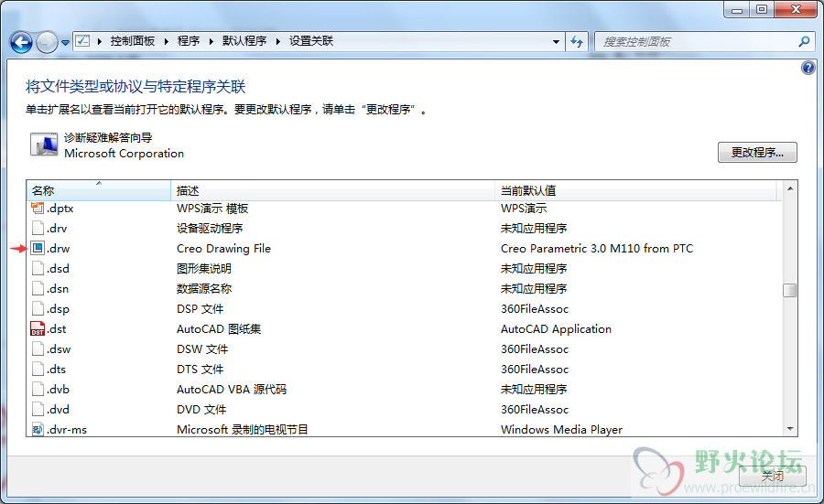Screen dimensions: 824x504
Task: Click the Back navigation arrow button
Action: (22, 42)
